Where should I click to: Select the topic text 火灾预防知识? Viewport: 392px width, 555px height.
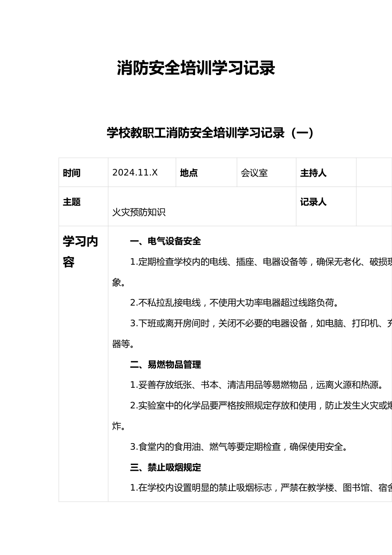[139, 212]
